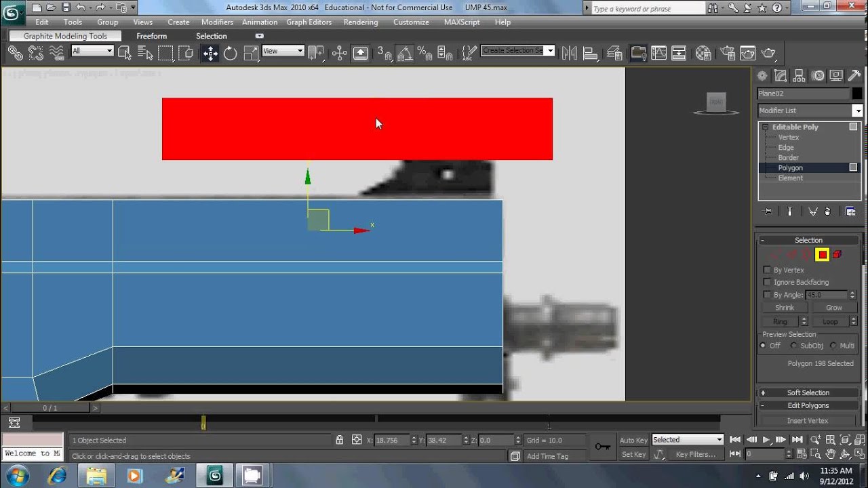Viewport: 868px width, 488px height.
Task: Click the Shrink selection button
Action: 785,308
